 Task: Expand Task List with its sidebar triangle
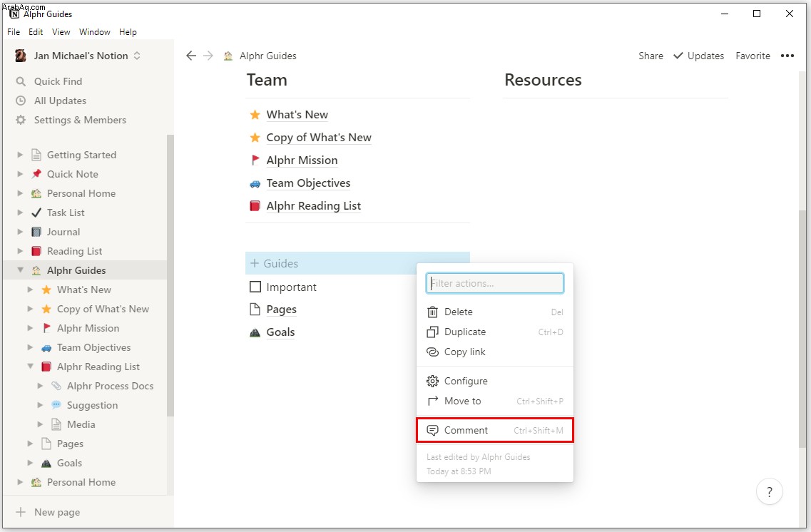20,213
